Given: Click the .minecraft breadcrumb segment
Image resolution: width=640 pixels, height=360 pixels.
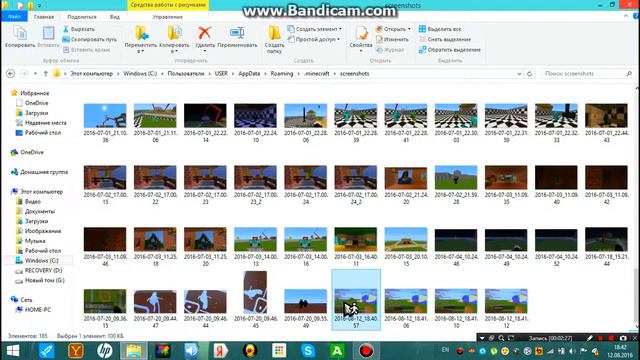Looking at the screenshot, I should click(317, 73).
